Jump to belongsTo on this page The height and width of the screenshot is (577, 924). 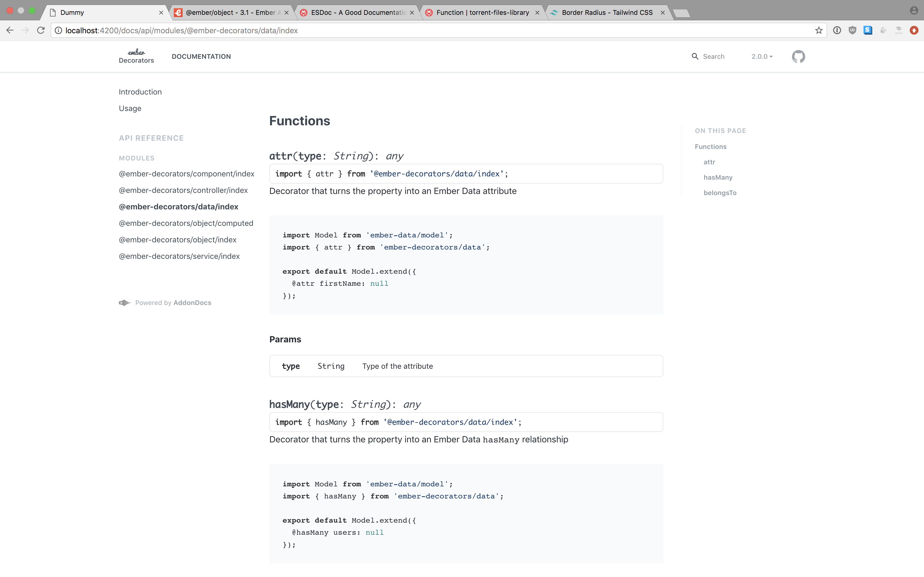720,193
